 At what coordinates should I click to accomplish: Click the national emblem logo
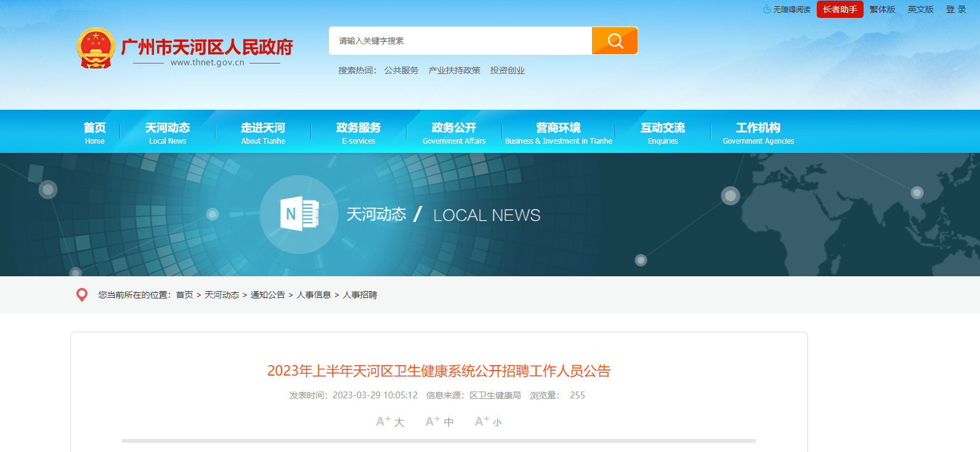95,48
